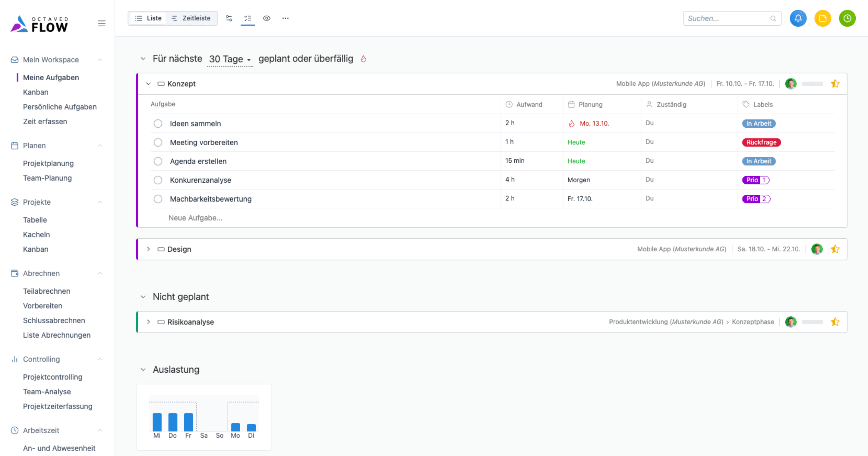Toggle the sidebar hamburger menu icon
Viewport: 868px width, 456px height.
coord(101,23)
